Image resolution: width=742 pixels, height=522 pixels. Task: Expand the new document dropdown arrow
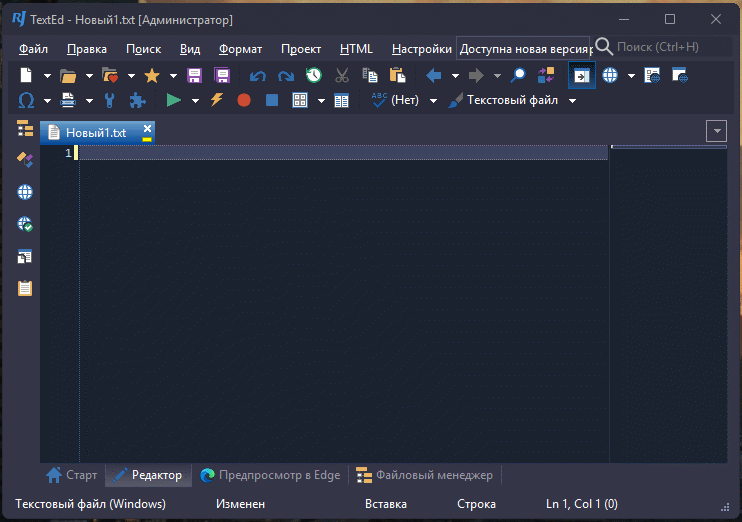pos(47,76)
